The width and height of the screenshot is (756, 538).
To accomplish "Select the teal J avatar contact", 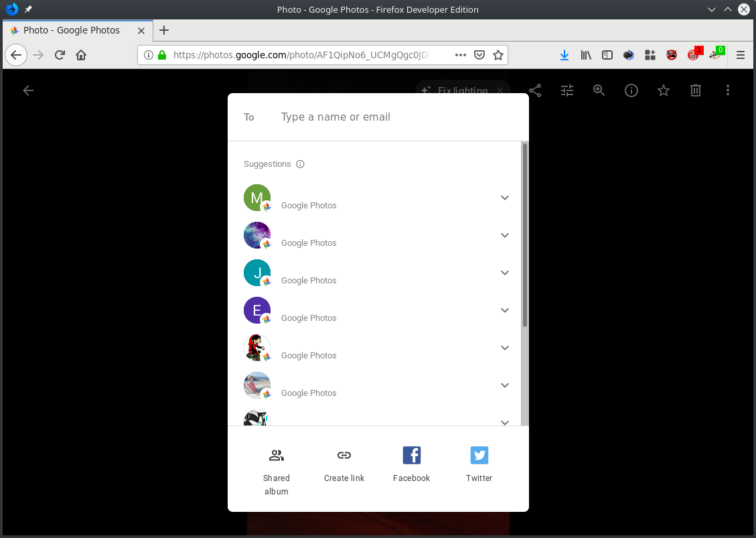I will coord(257,273).
